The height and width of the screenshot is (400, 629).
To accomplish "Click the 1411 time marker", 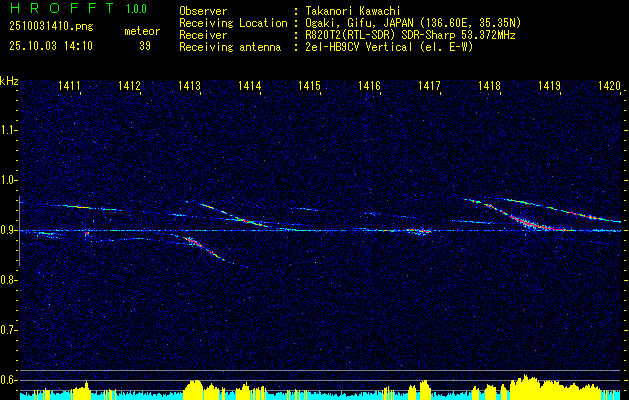I will [x=69, y=85].
